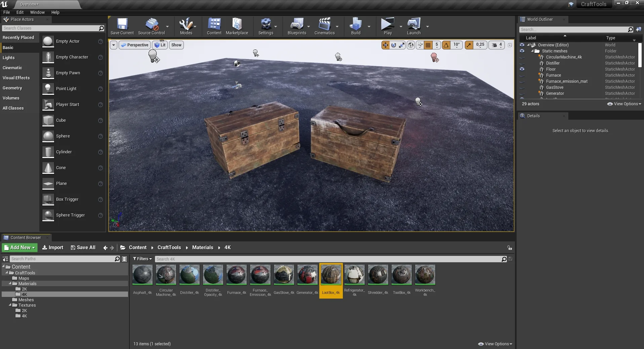The height and width of the screenshot is (349, 644).
Task: Open the Edit menu
Action: (x=20, y=12)
